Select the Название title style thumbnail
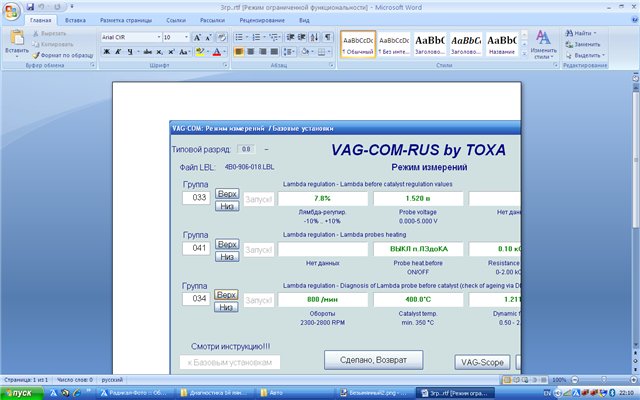Screen dimensions: 640x400 click(502, 43)
